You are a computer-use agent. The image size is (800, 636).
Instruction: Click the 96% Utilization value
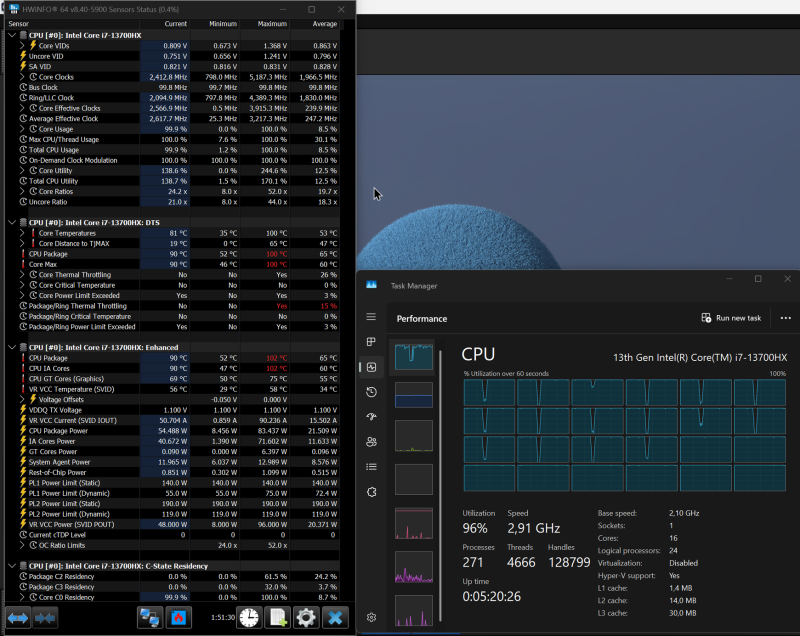click(x=475, y=528)
